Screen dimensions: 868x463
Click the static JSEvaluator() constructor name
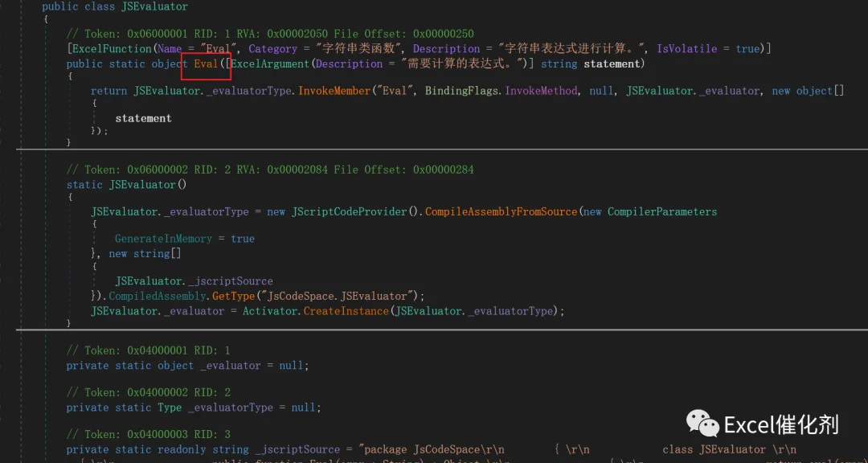tap(142, 184)
